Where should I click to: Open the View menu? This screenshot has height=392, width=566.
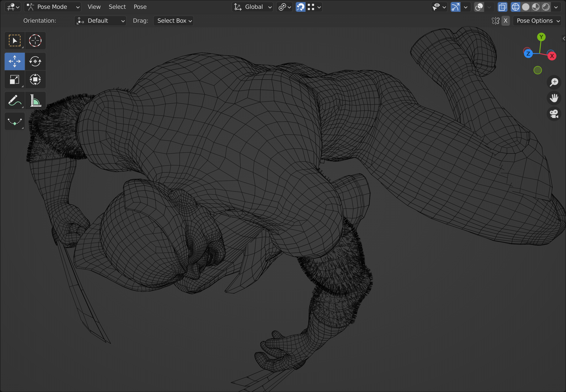click(x=94, y=7)
